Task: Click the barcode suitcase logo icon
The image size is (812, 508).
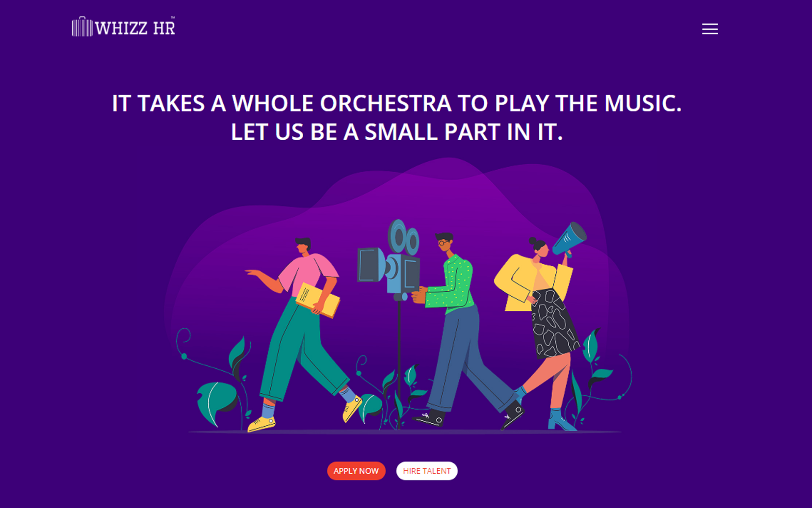Action: tap(82, 27)
